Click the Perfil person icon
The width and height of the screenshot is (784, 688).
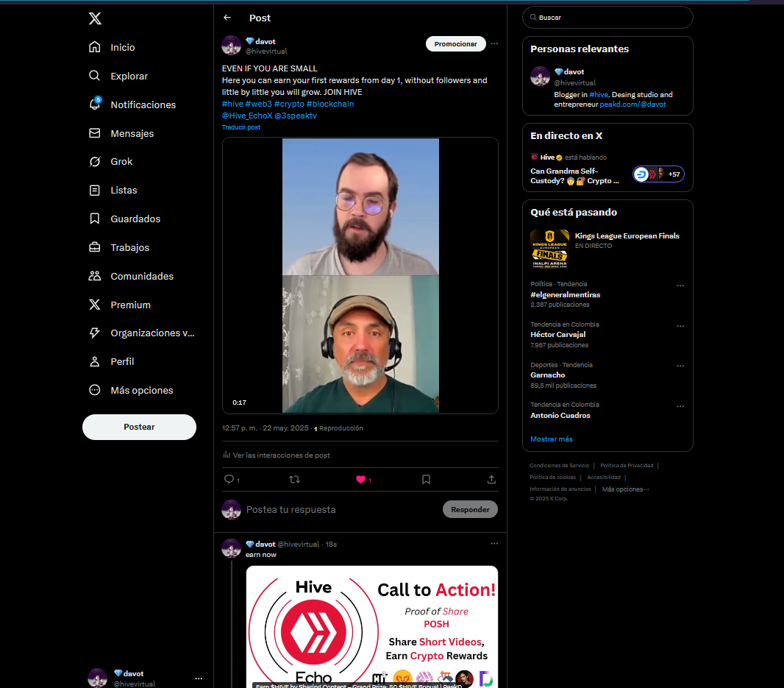click(x=94, y=361)
